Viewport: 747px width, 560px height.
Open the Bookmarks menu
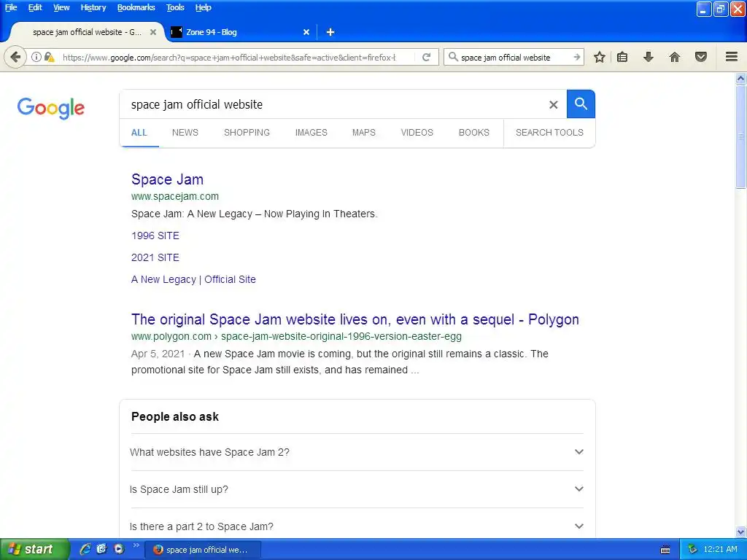pyautogui.click(x=136, y=7)
